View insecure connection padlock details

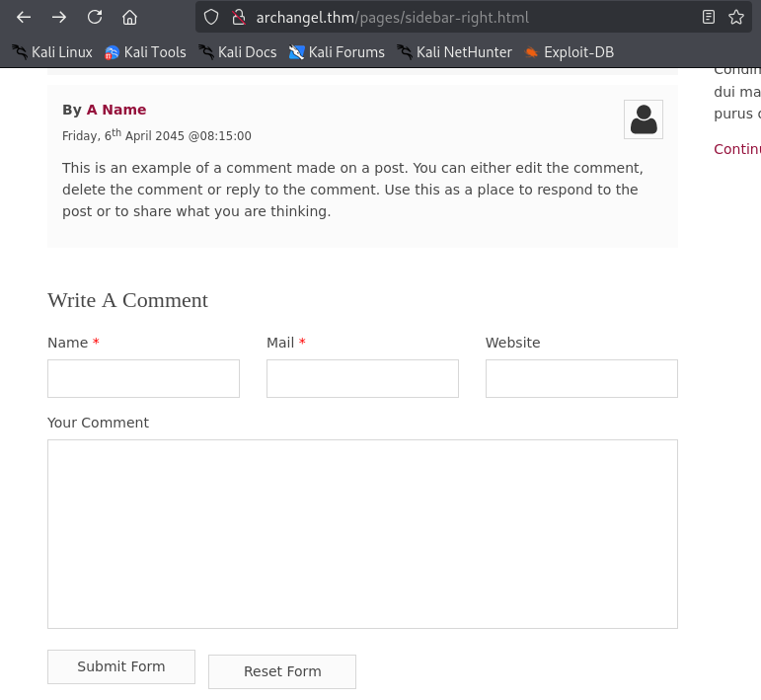point(238,18)
